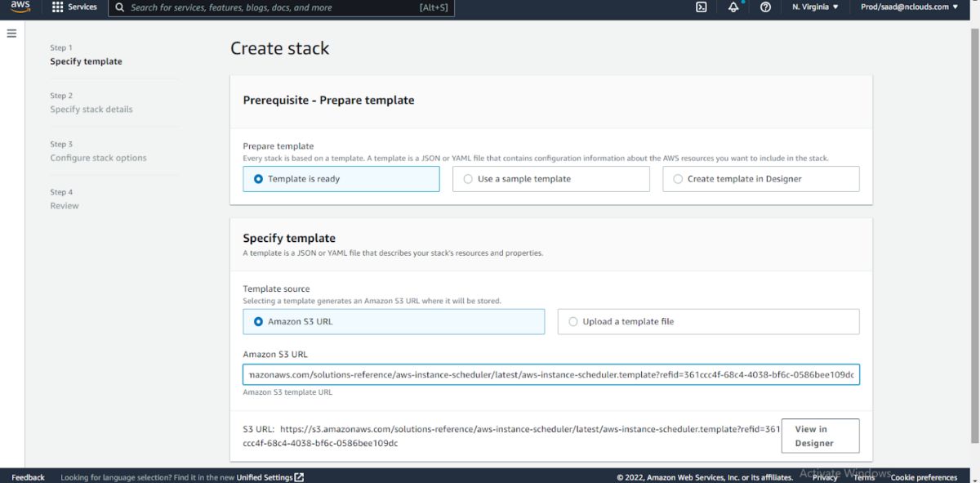Screen dimensions: 980x483
Task: Click the sidebar hamburger menu icon
Action: pyautogui.click(x=11, y=33)
